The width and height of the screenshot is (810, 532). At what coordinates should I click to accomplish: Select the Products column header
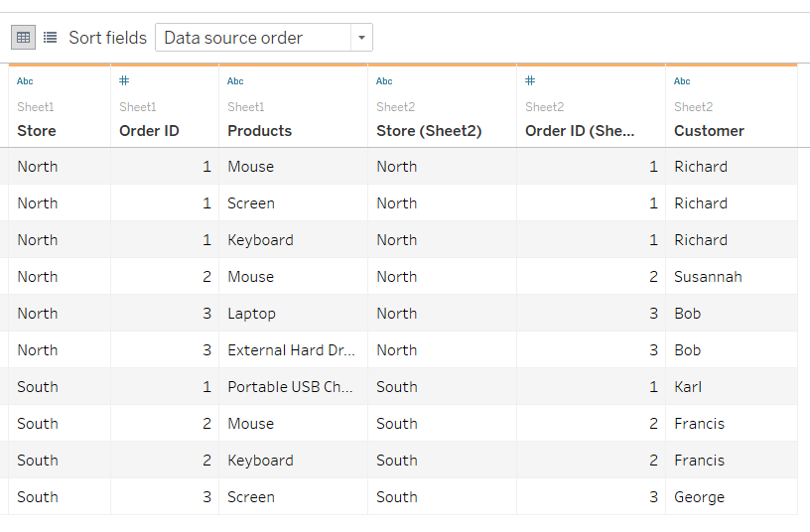pos(260,131)
